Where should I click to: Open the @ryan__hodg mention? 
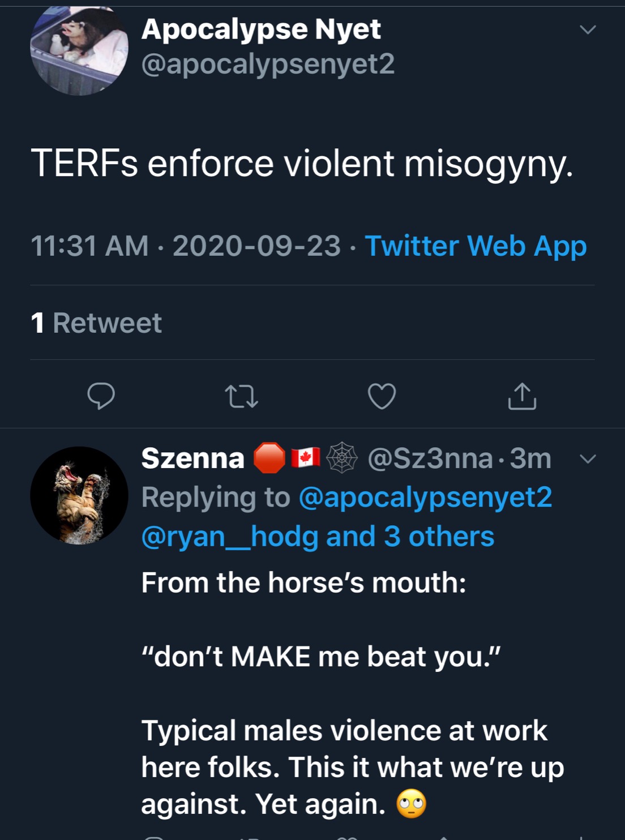229,536
